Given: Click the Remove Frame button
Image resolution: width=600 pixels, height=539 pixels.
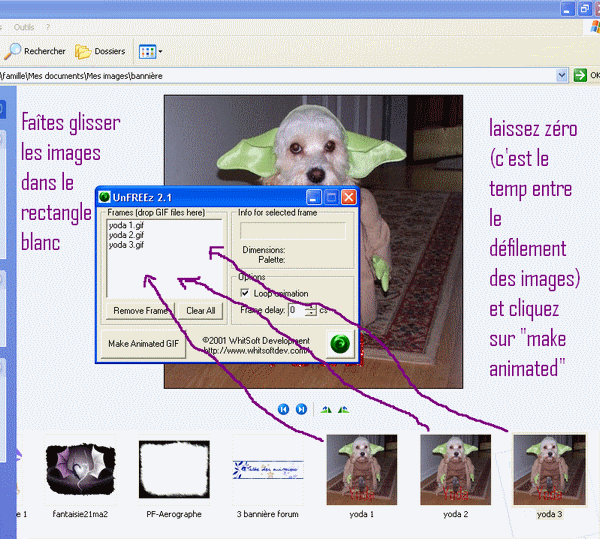Looking at the screenshot, I should 140,311.
